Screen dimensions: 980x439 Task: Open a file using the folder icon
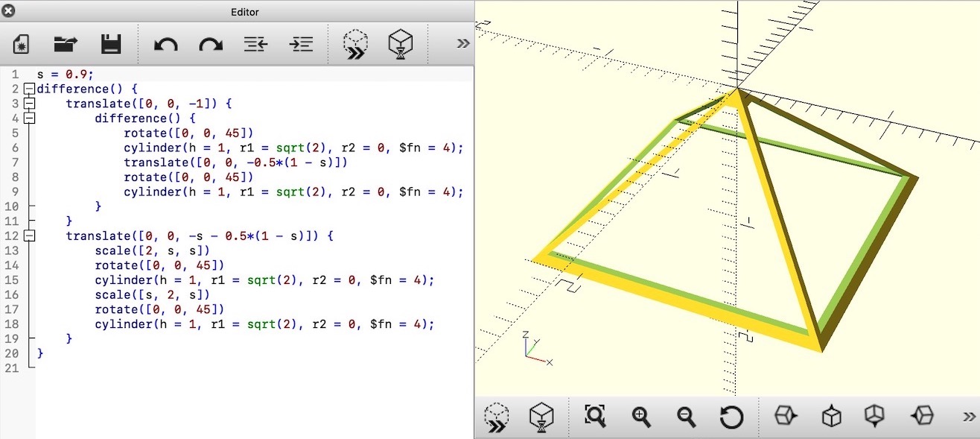point(66,44)
